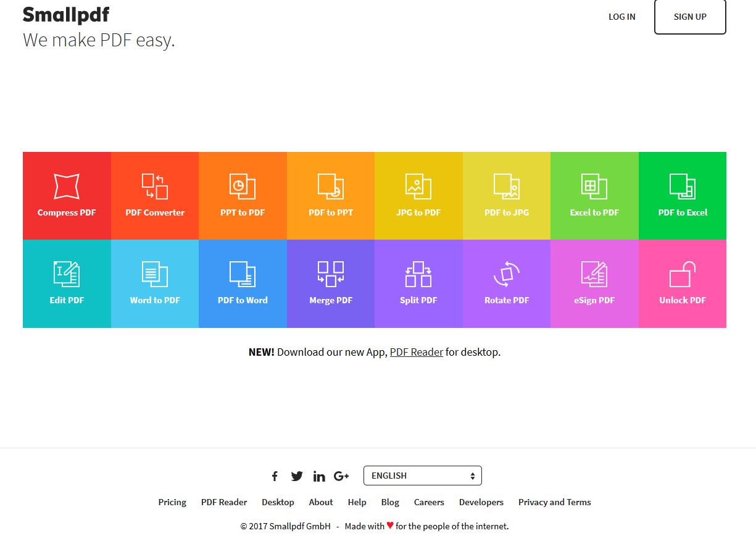756x541 pixels.
Task: Click the 'We make PDF easy.' tagline
Action: [x=99, y=40]
